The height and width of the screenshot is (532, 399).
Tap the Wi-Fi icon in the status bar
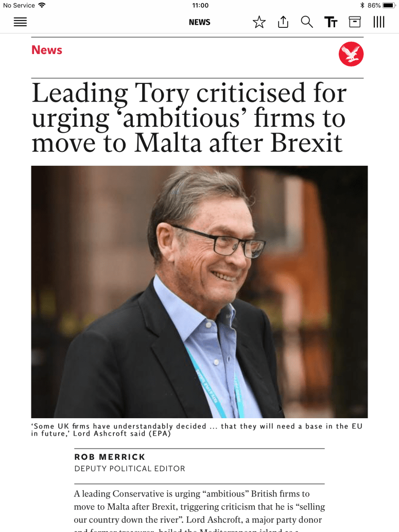coord(42,5)
